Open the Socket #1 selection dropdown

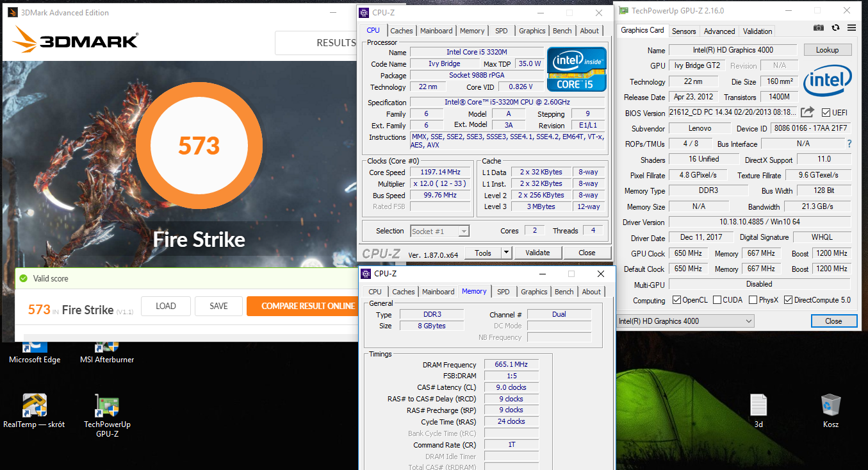click(440, 231)
